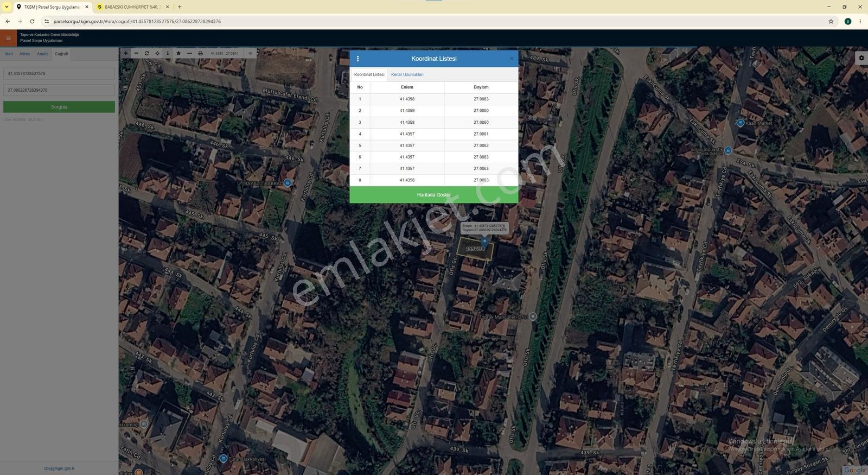Select the measure distance map tool
The width and height of the screenshot is (868, 475).
coord(189,53)
